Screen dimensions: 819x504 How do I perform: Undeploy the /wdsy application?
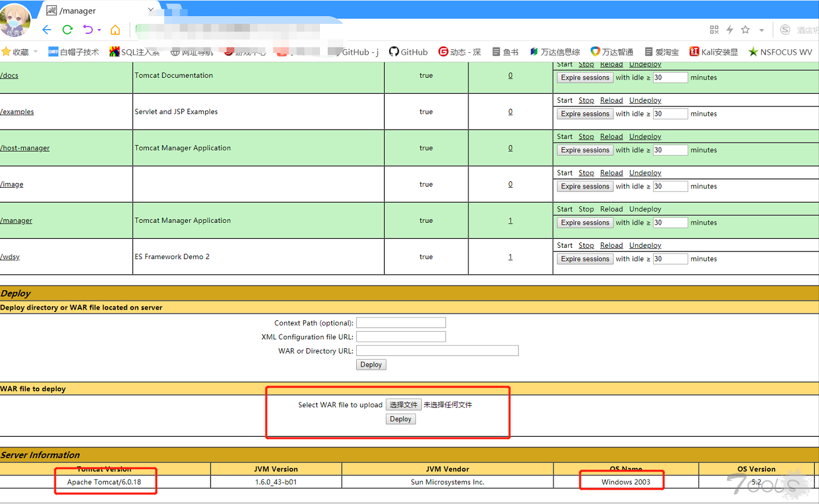click(x=645, y=245)
